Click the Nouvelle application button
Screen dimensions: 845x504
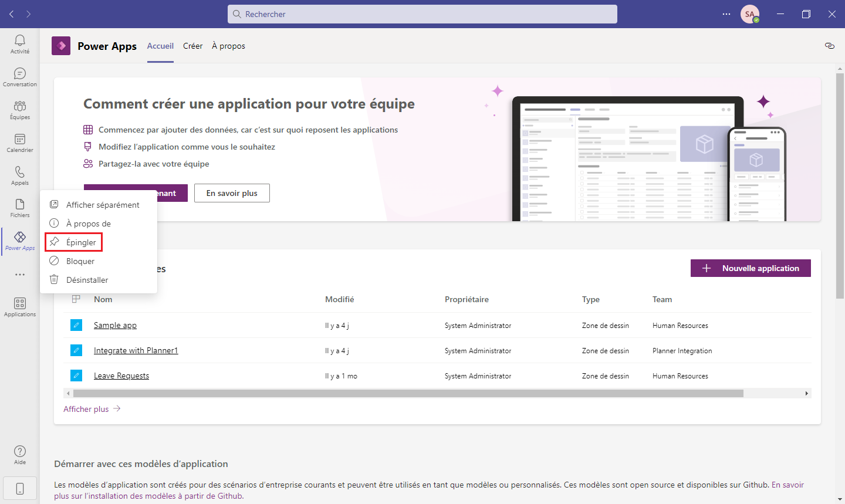click(751, 268)
